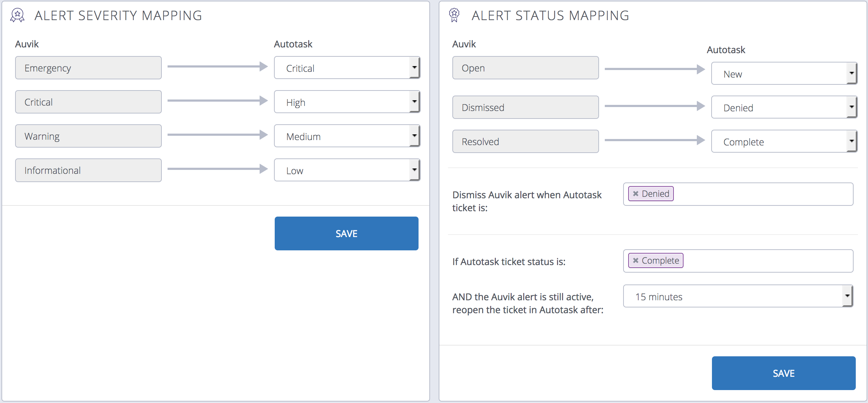
Task: Open the Emergency severity dropdown showing Critical
Action: (x=347, y=68)
